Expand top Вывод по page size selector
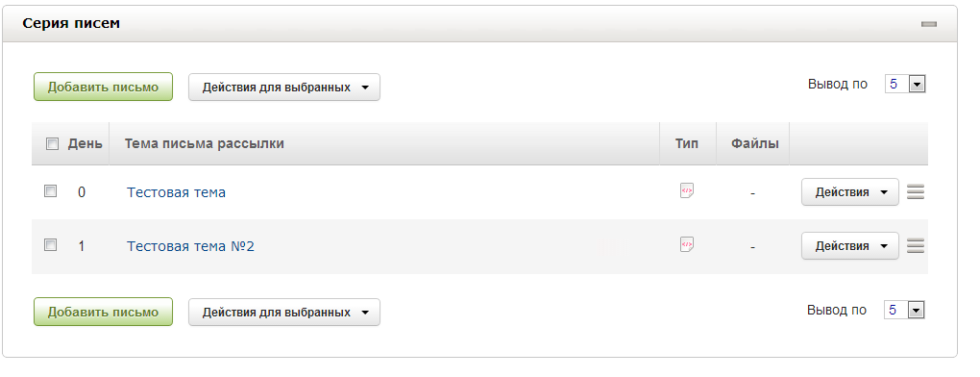Screen dimensions: 980x377 click(905, 84)
